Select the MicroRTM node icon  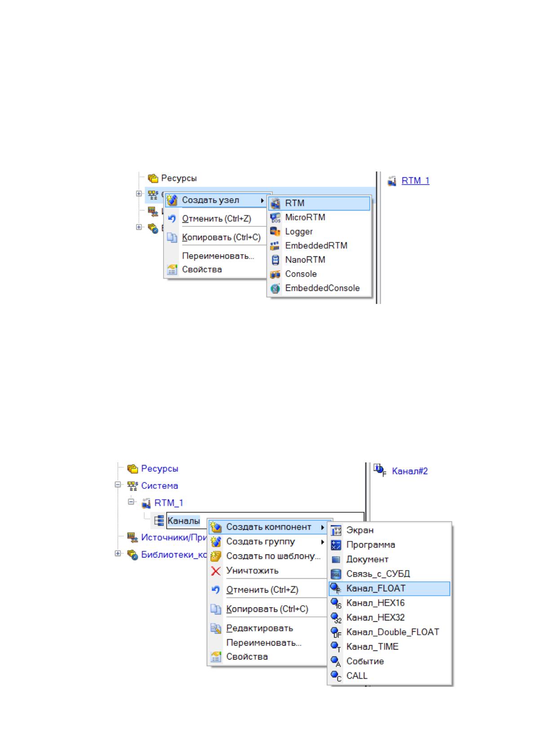pyautogui.click(x=275, y=218)
